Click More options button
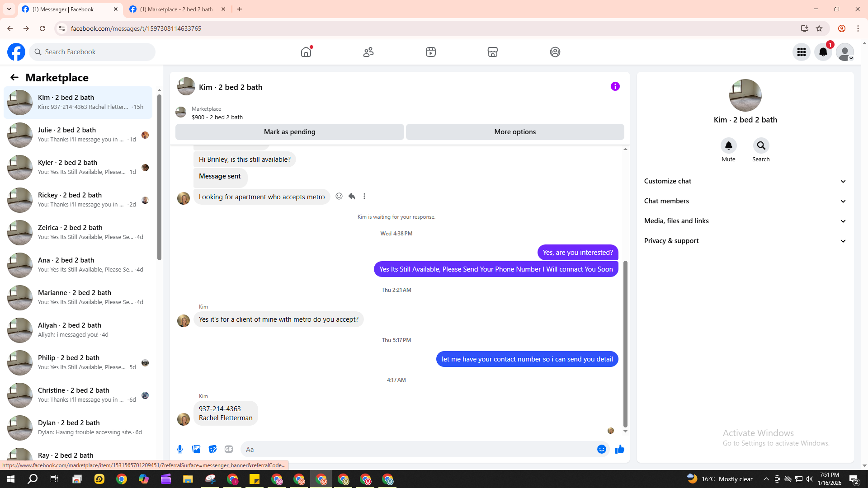The height and width of the screenshot is (488, 868). [x=515, y=132]
